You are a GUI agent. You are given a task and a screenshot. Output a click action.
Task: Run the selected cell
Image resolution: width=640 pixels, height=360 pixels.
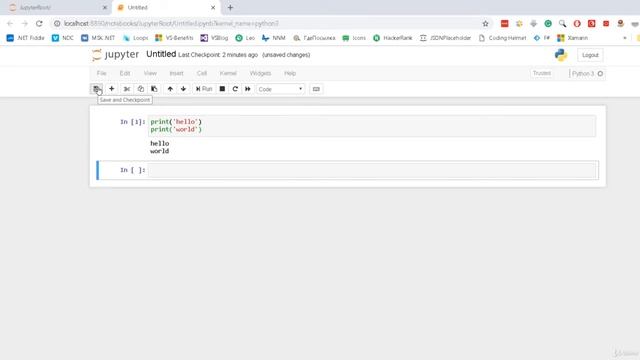(x=204, y=89)
